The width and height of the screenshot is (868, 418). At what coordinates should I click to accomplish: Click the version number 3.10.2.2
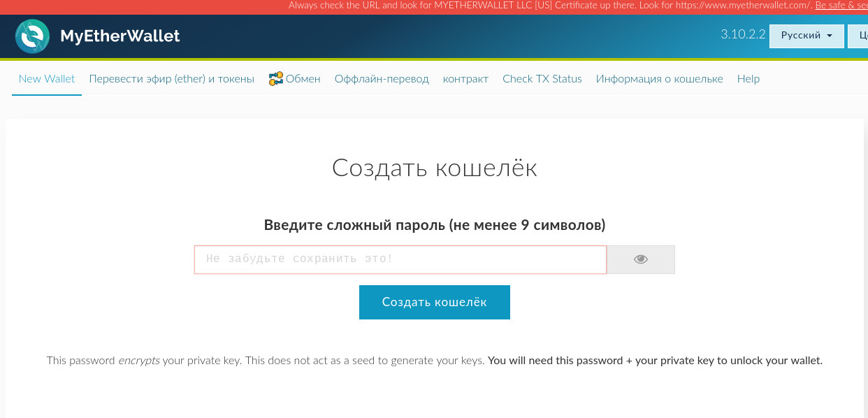pos(743,34)
